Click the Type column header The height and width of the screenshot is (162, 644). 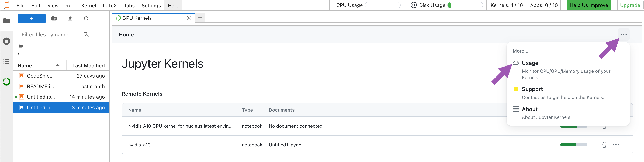(247, 110)
